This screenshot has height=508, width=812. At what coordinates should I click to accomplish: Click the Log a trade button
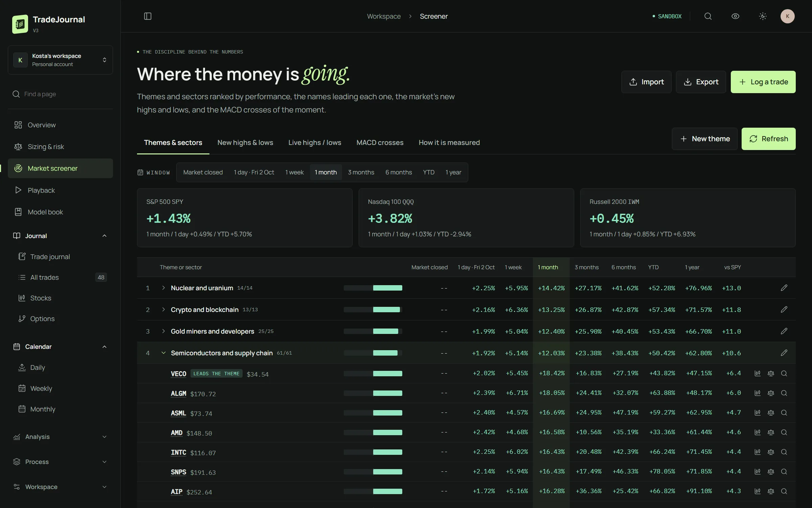pos(763,82)
